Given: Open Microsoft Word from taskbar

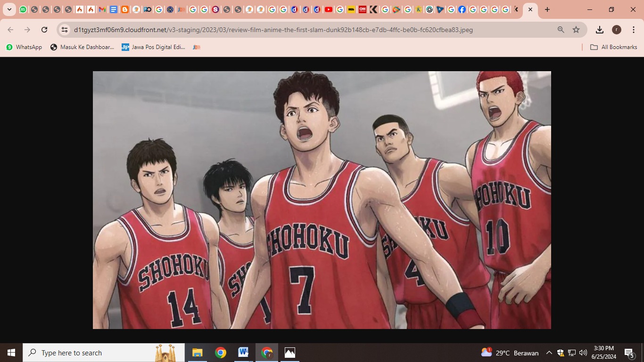Looking at the screenshot, I should 243,353.
